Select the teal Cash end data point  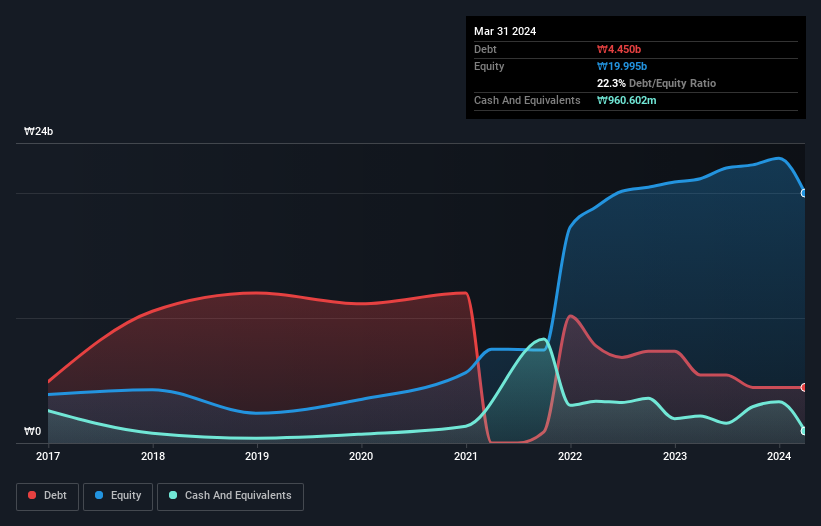804,431
